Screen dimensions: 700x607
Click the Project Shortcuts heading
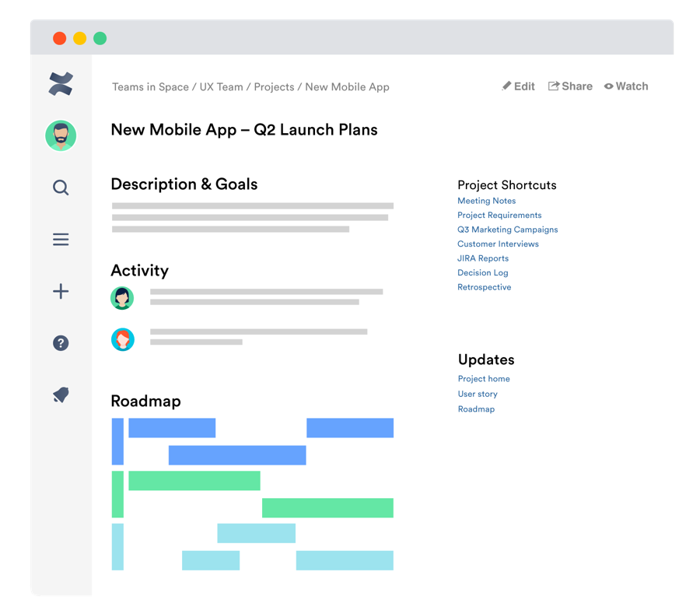[x=507, y=185]
